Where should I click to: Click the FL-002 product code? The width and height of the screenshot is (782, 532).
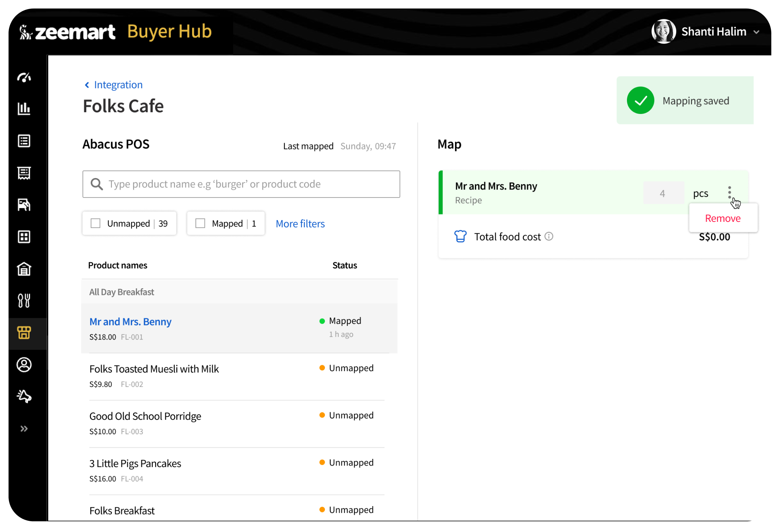coord(132,384)
